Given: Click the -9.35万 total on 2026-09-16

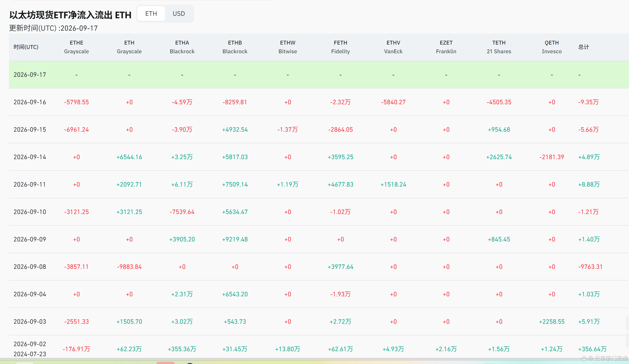Looking at the screenshot, I should [x=588, y=102].
